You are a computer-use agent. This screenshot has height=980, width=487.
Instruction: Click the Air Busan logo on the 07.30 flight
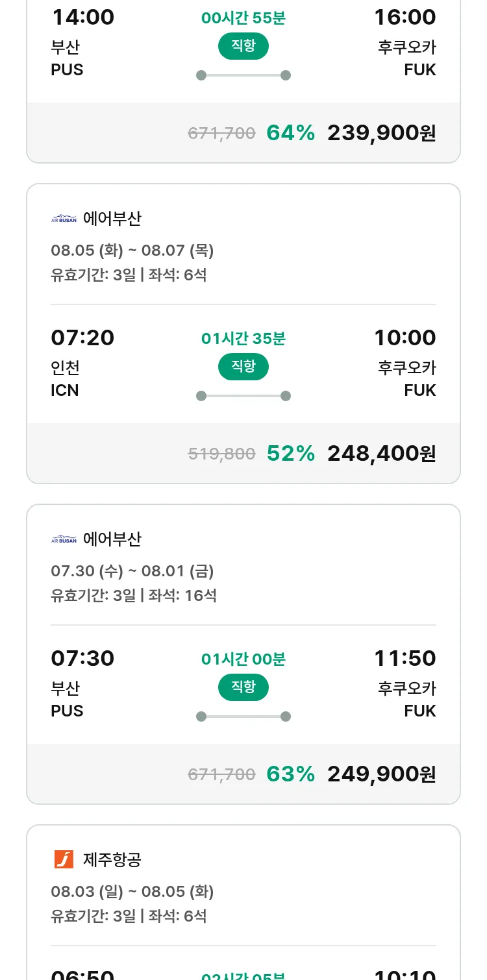(x=64, y=539)
